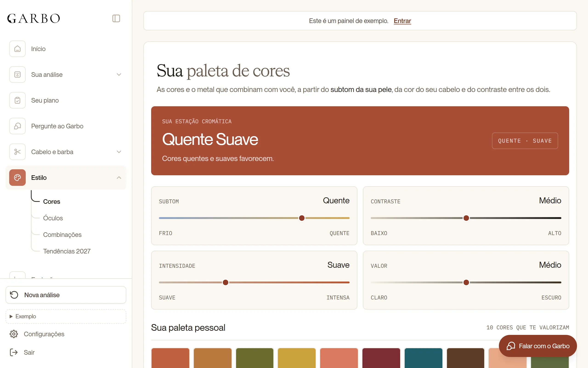588x368 pixels.
Task: Click the Pergunte ao Garbo chat icon
Action: pos(17,126)
